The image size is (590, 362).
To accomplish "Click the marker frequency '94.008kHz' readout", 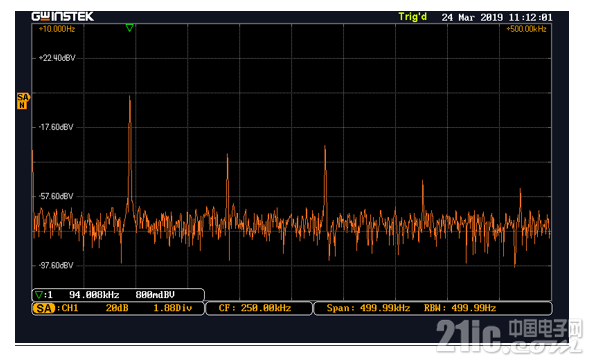I will 94,295.
